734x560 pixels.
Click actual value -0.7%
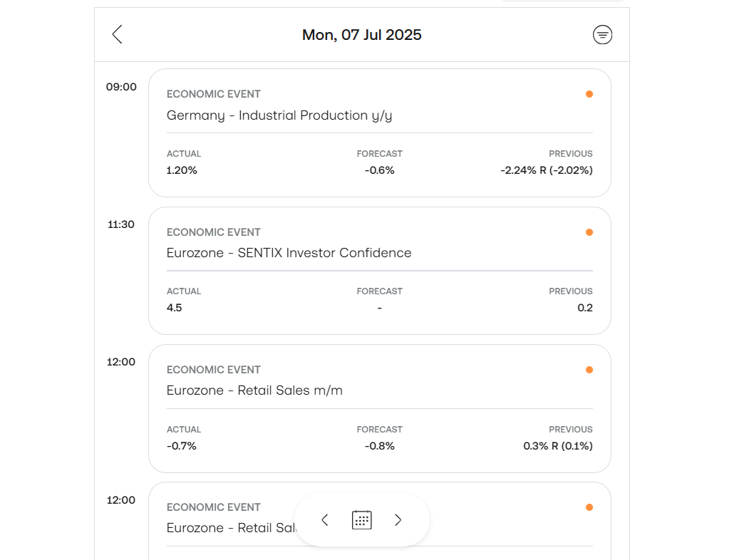(182, 446)
